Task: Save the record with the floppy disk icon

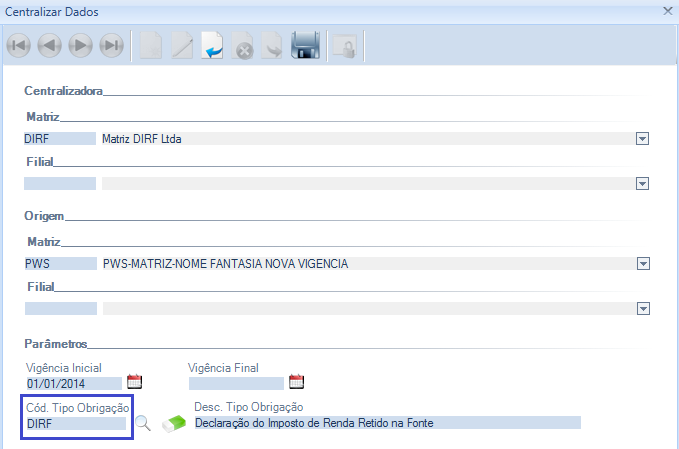Action: click(306, 45)
